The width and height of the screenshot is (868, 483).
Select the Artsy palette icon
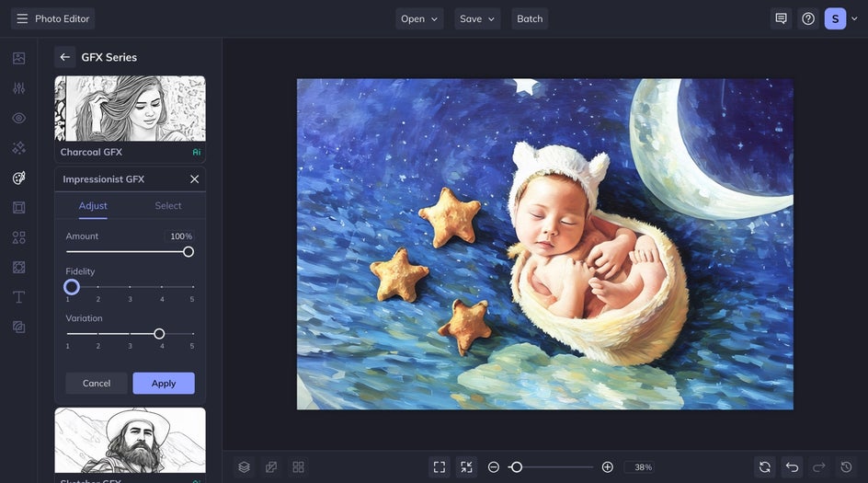point(18,178)
